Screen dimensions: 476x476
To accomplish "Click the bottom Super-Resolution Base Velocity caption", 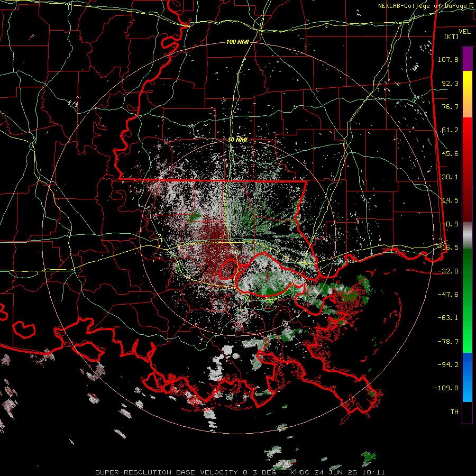I will (240, 472).
